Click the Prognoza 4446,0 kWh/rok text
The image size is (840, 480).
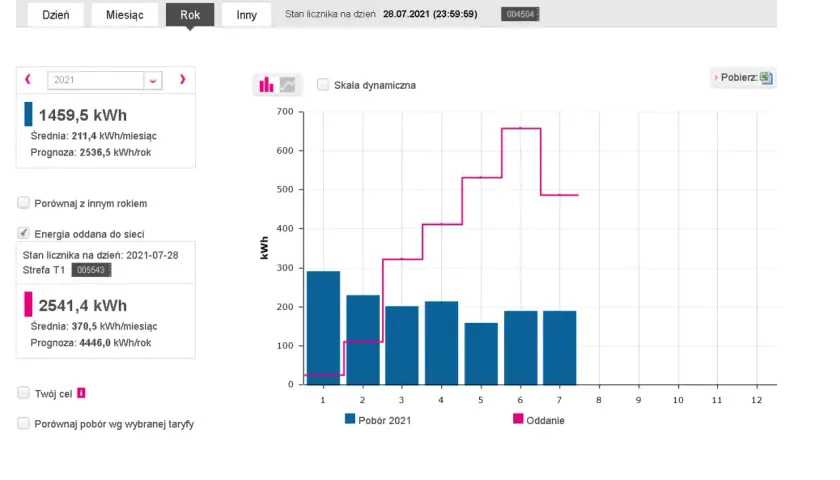tap(91, 343)
